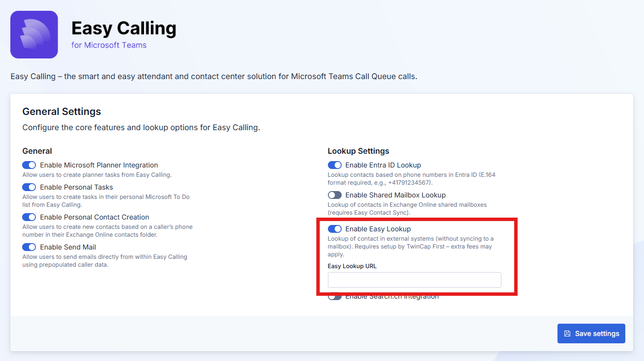Enable the Search.ch Integration toggle

334,297
